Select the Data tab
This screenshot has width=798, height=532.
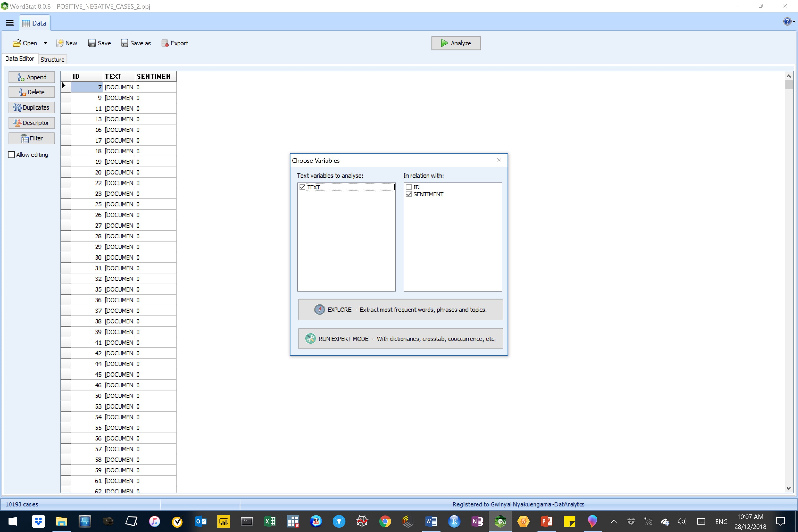[x=34, y=23]
